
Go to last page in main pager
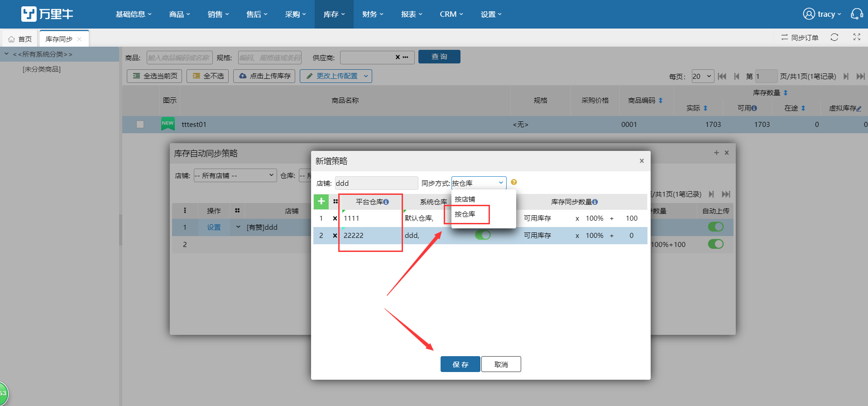pyautogui.click(x=860, y=76)
